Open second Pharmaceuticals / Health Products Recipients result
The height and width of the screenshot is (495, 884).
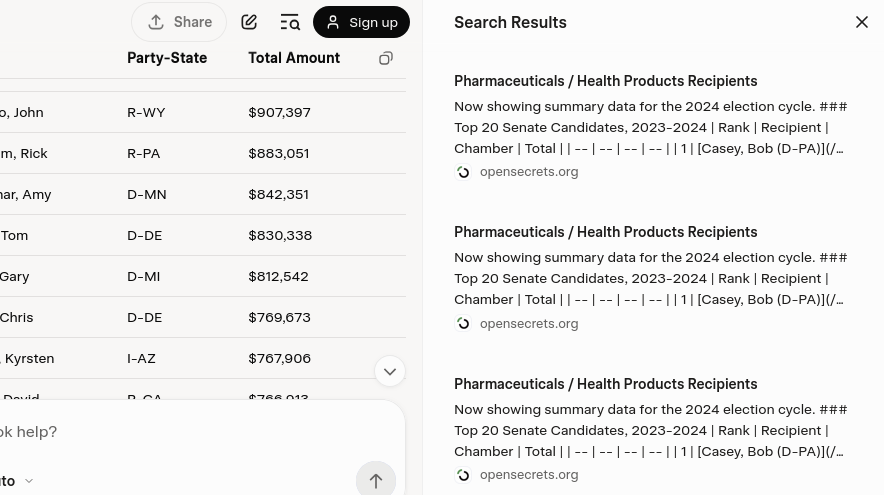coord(605,232)
